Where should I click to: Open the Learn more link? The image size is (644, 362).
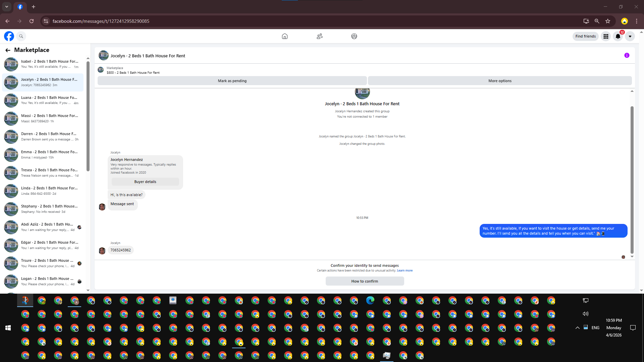tap(405, 270)
